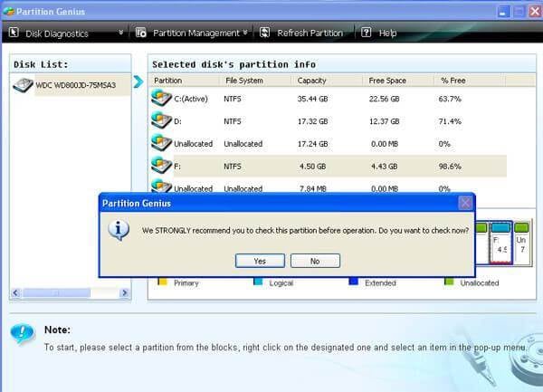Close the Partition Genius dialog

(x=465, y=203)
